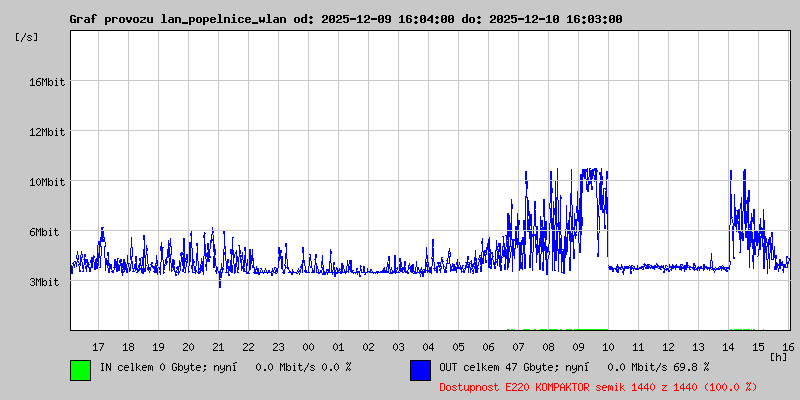Click the red Dostupnost E220 KOMPAKTOR text
This screenshot has height=400, width=800.
point(598,387)
